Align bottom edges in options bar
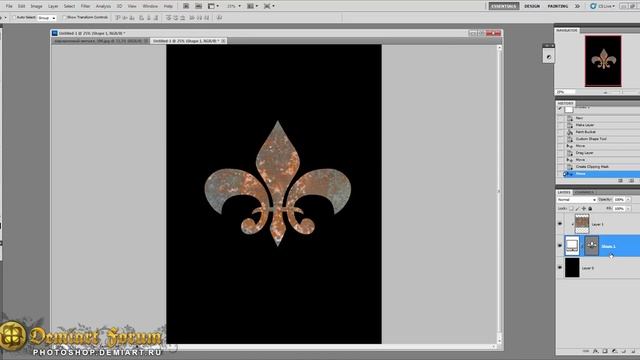Image resolution: width=640 pixels, height=360 pixels. (x=132, y=18)
